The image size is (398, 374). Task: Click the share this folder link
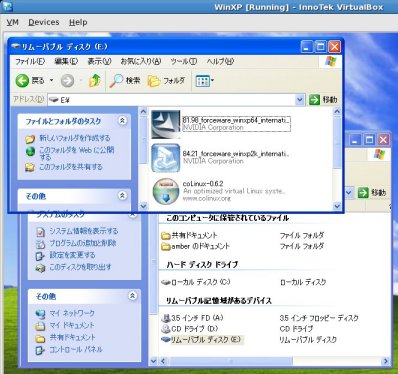[x=71, y=167]
